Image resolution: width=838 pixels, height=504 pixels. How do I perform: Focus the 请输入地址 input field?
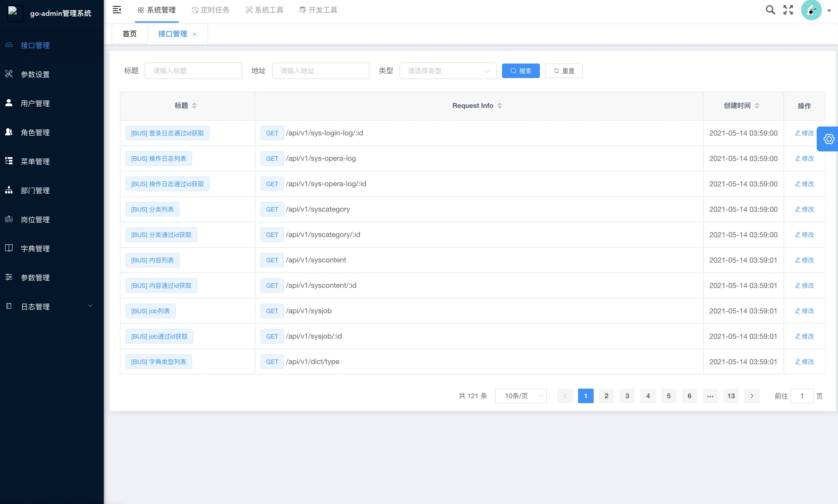(320, 71)
